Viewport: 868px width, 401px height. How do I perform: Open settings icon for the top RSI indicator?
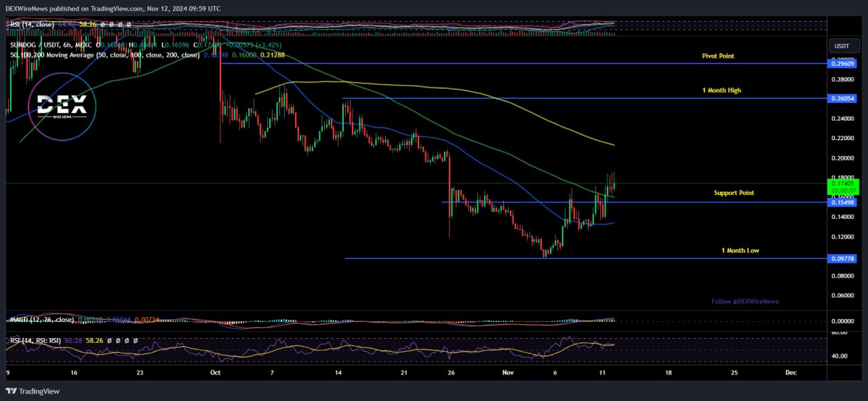pyautogui.click(x=111, y=25)
